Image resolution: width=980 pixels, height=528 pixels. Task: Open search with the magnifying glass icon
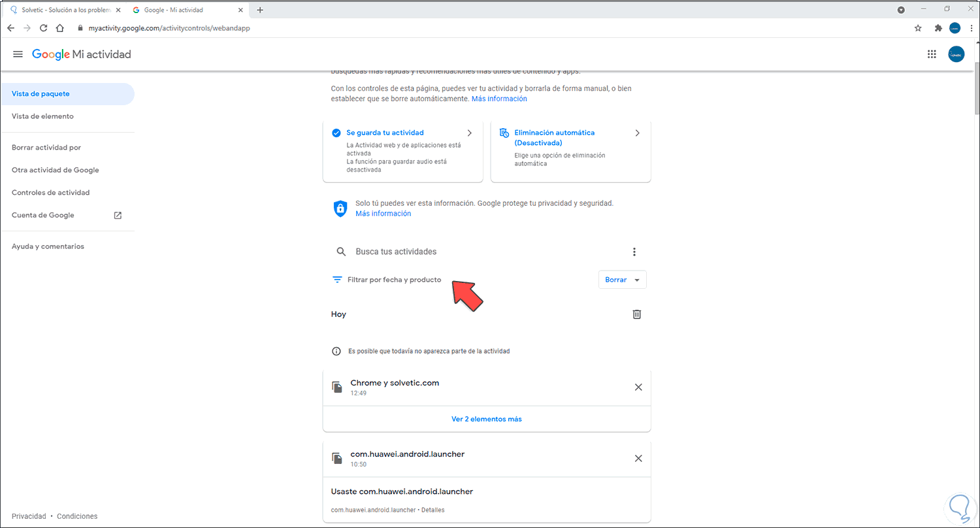pos(340,251)
